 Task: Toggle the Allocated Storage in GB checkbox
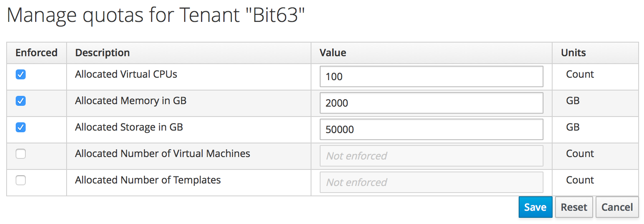tap(21, 127)
